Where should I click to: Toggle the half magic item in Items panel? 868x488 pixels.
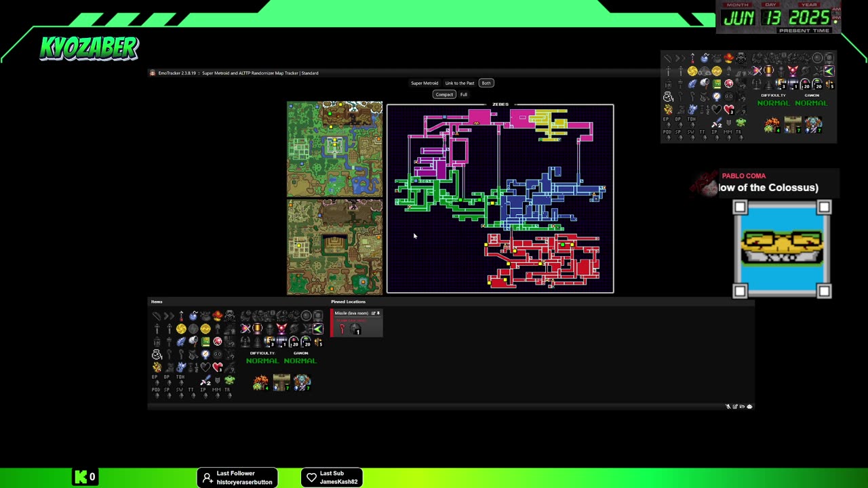[193, 367]
